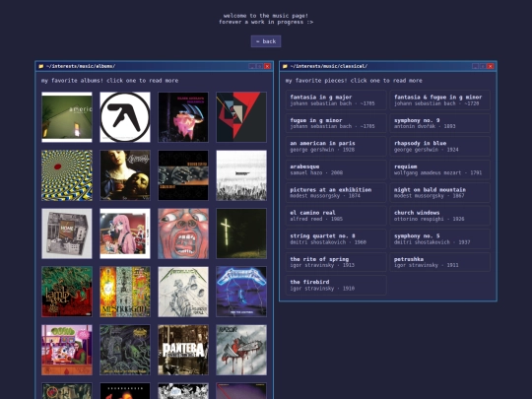Image resolution: width=532 pixels, height=399 pixels.
Task: Open rhapsody in blue entry
Action: [x=439, y=146]
